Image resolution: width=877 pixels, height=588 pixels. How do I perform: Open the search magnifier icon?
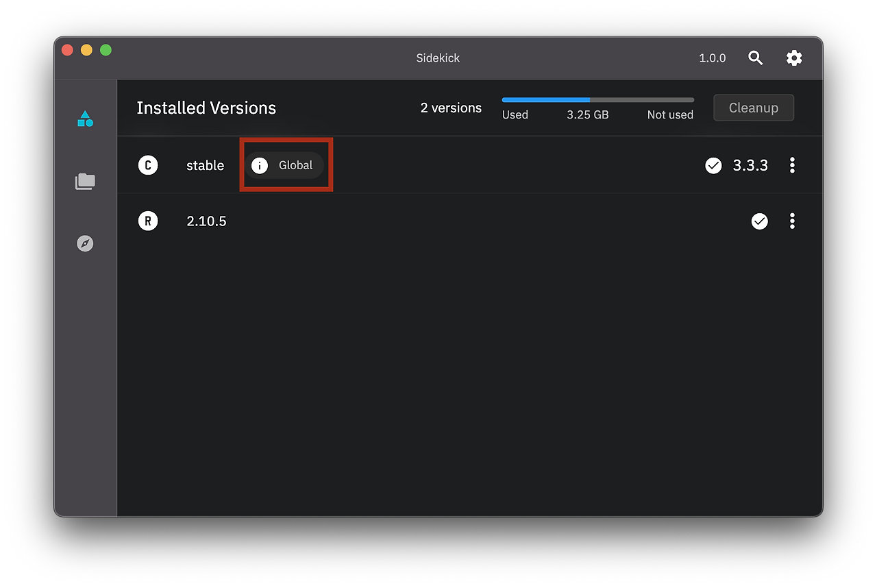coord(755,58)
